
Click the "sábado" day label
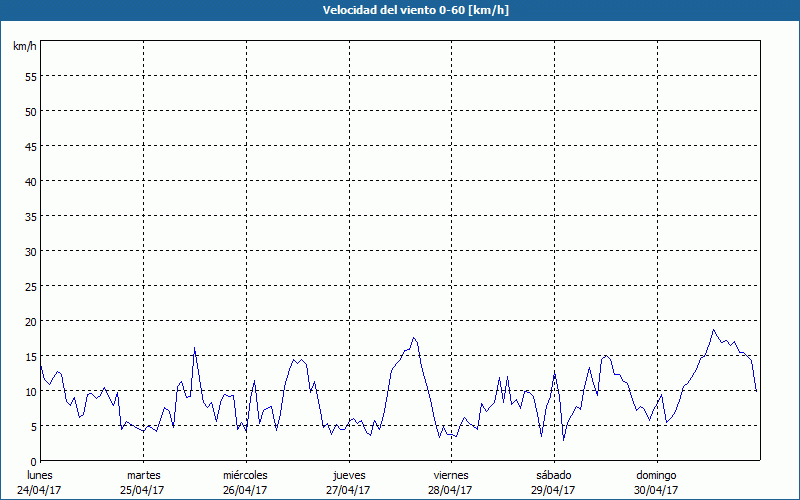click(553, 475)
